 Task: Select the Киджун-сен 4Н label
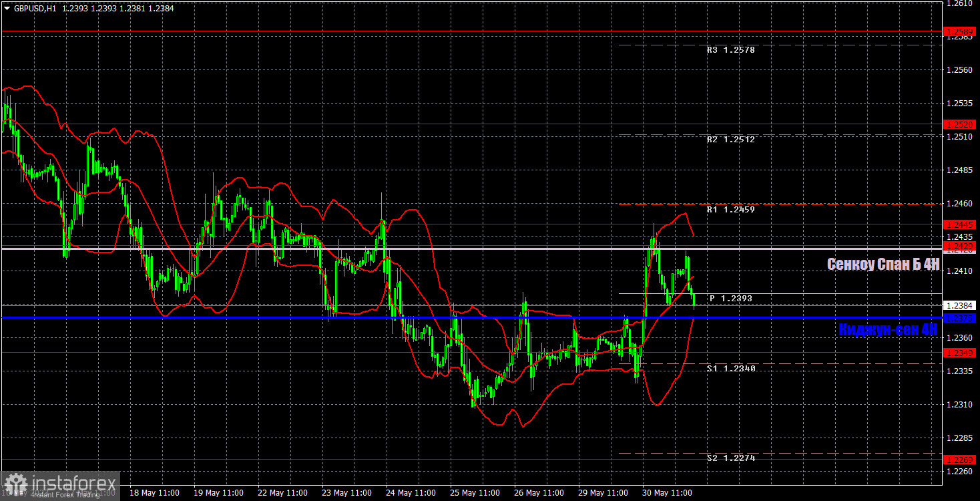888,329
